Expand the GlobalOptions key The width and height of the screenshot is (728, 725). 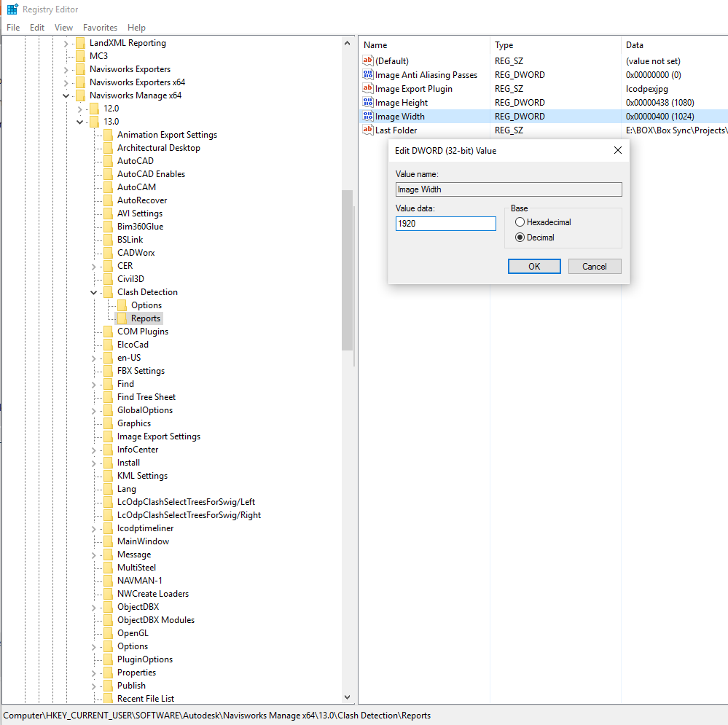click(x=94, y=411)
